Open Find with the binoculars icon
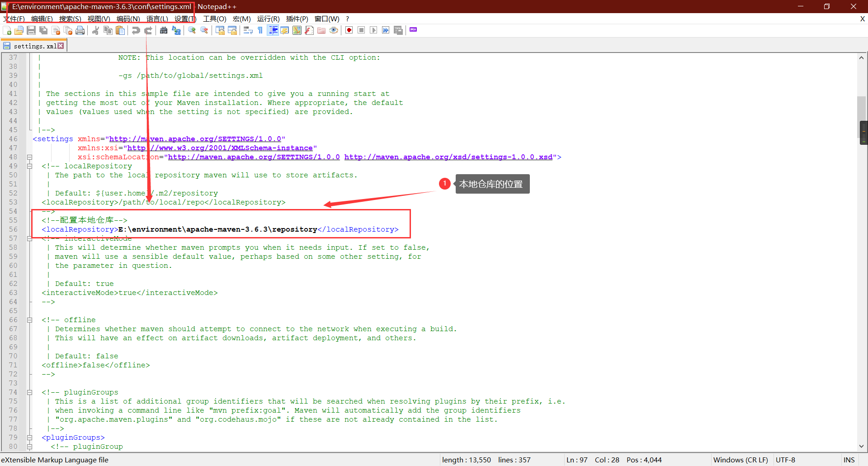The height and width of the screenshot is (466, 868). [x=164, y=30]
